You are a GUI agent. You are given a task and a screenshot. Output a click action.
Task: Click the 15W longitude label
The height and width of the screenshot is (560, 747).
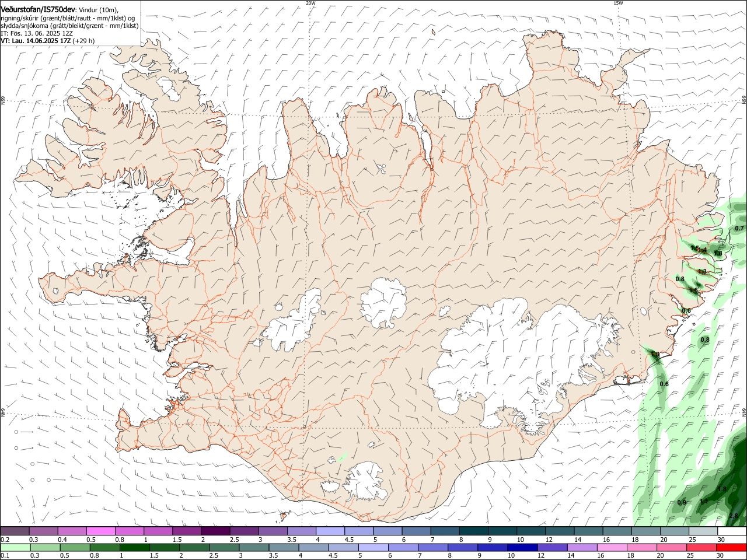[617, 3]
